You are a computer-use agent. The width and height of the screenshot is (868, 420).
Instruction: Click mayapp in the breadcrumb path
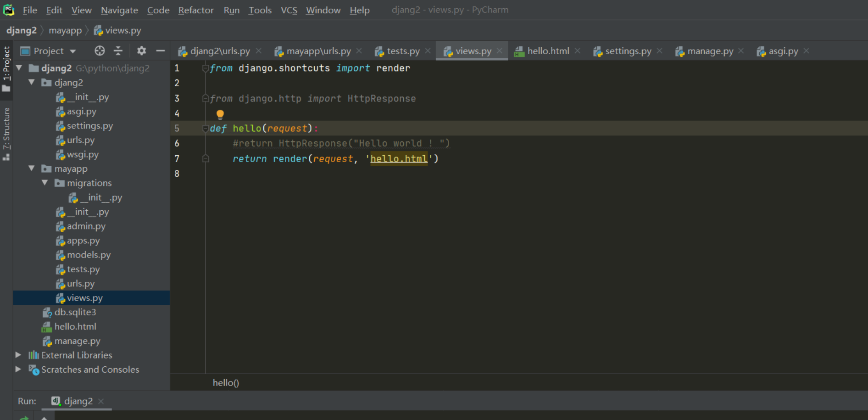[x=65, y=30]
